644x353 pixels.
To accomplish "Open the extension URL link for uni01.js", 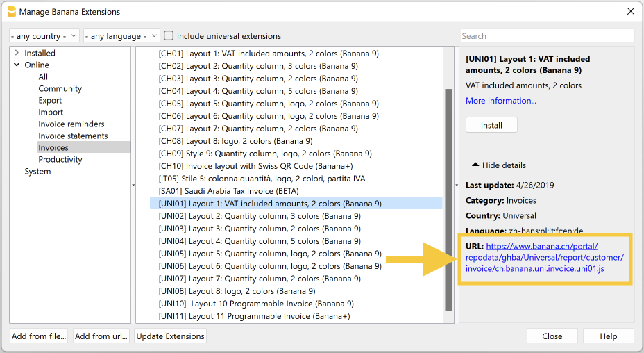I will (x=544, y=257).
